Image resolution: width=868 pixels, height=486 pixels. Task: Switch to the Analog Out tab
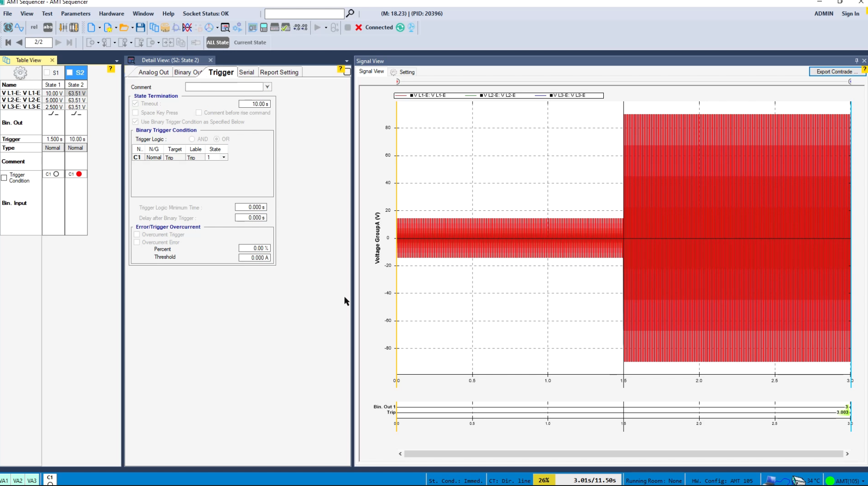153,72
